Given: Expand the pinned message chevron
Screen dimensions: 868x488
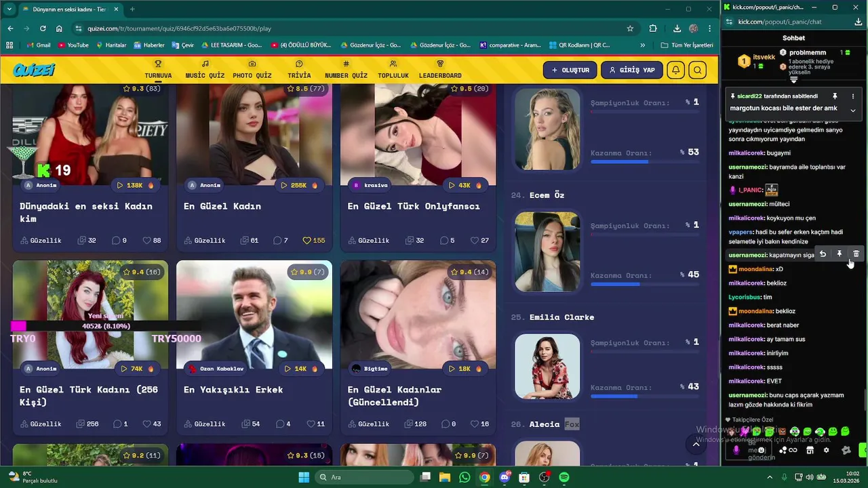Looking at the screenshot, I should 853,110.
